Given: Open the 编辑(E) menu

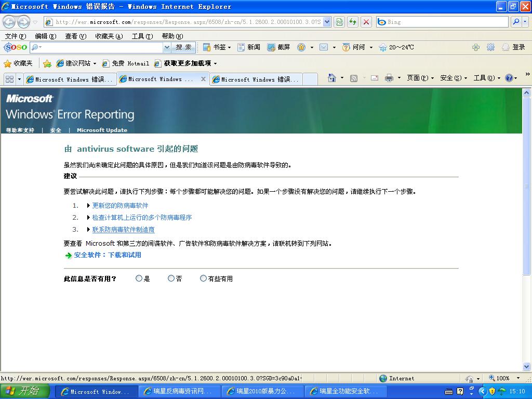Looking at the screenshot, I should coord(46,36).
